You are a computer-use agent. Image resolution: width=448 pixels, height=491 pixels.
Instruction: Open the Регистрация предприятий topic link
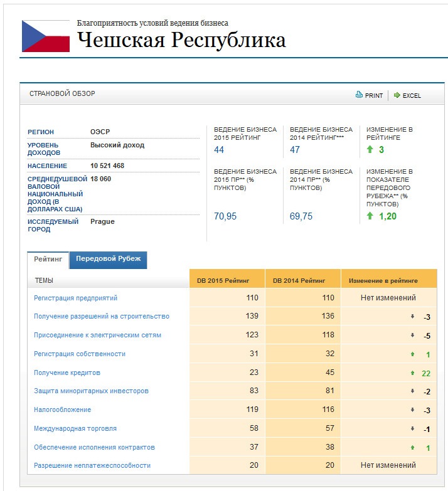tap(75, 298)
